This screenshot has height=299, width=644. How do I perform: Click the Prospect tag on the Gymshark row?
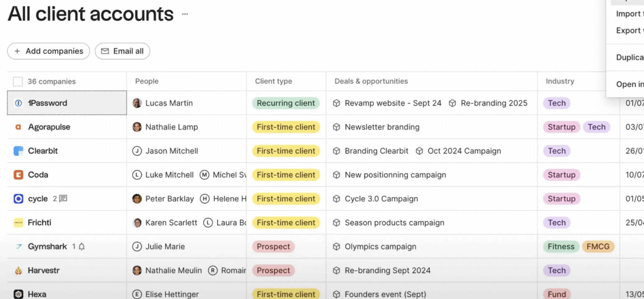pyautogui.click(x=273, y=246)
